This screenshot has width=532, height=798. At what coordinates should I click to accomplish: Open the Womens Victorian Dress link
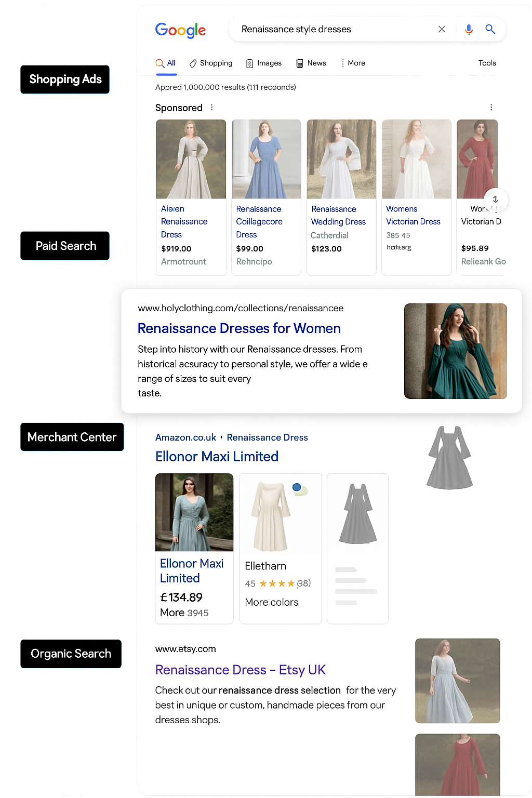413,215
